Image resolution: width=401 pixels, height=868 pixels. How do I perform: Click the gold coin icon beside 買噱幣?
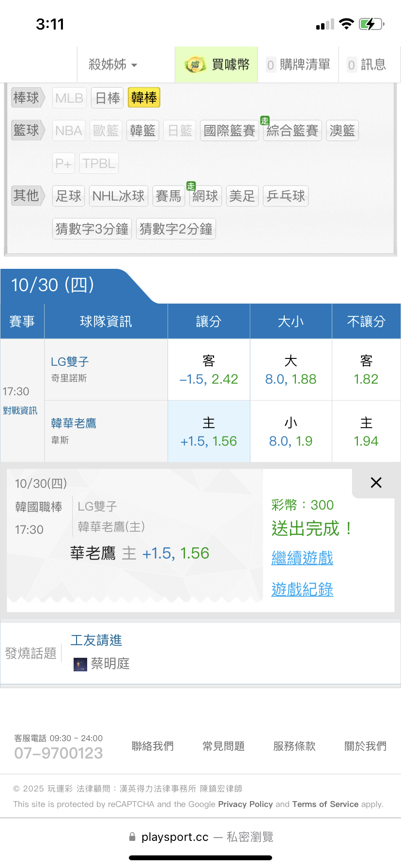[x=195, y=65]
